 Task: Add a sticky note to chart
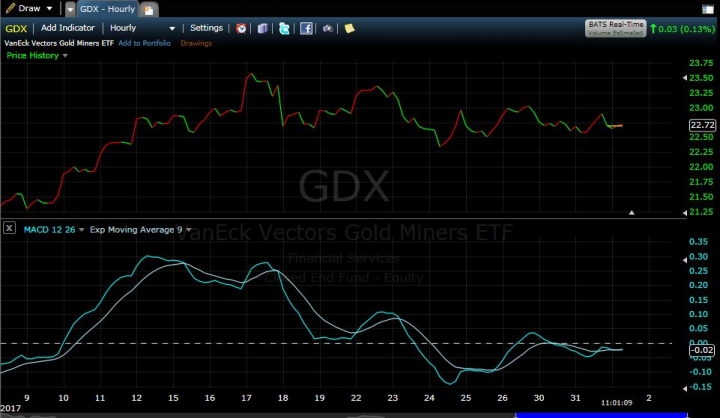point(349,28)
